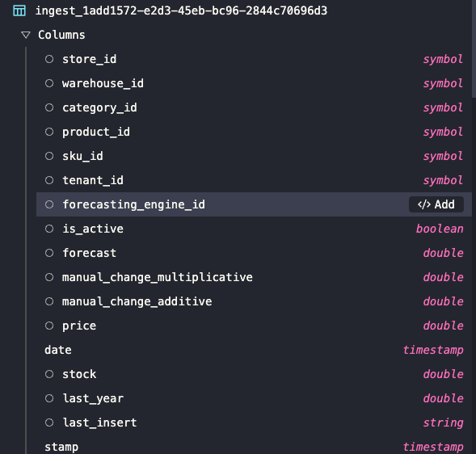This screenshot has width=476, height=454.
Task: Click the circle icon next to forecast
Action: 49,253
